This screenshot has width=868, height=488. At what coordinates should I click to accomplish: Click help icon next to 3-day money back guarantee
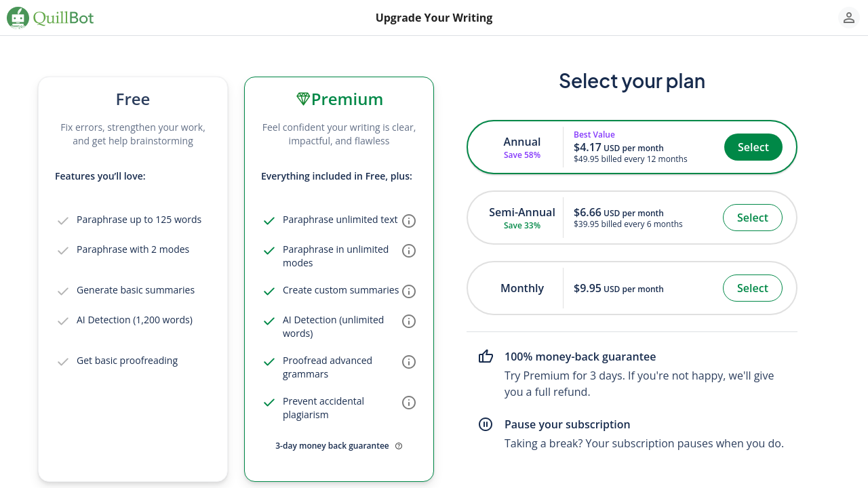[x=399, y=446]
